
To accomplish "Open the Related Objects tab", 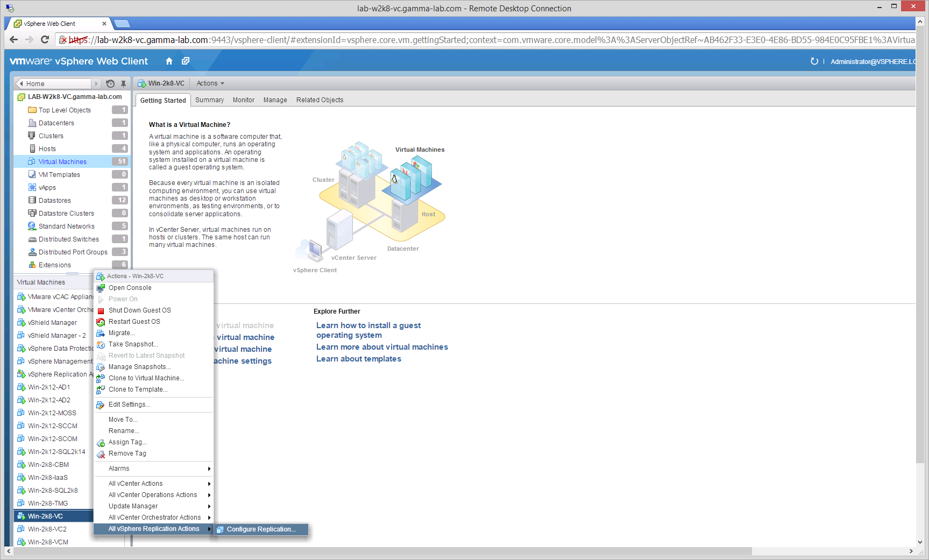I will 320,100.
